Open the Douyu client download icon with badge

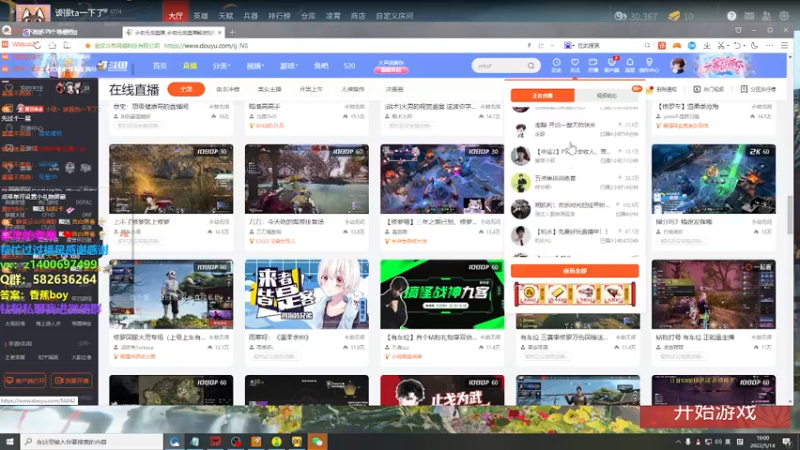pyautogui.click(x=611, y=65)
